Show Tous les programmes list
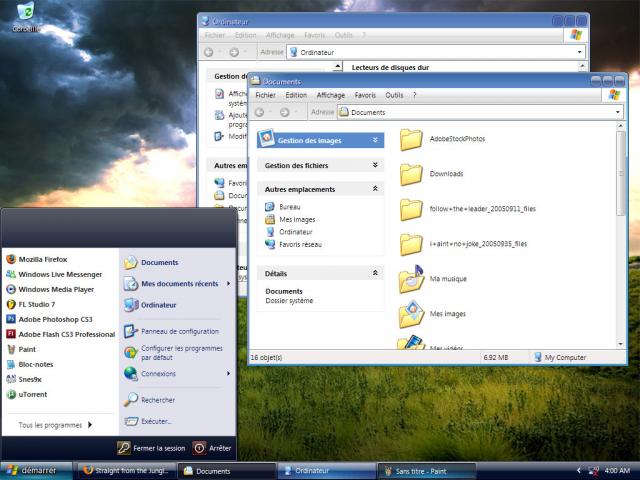Viewport: 640px width, 480px height. click(x=55, y=425)
